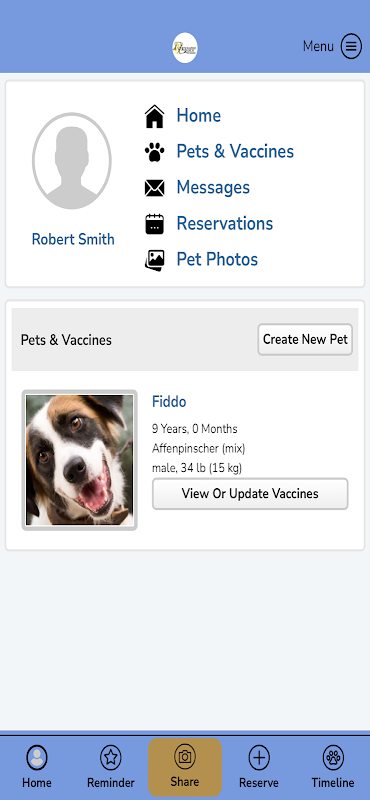The image size is (370, 800).
Task: Tap the Home profile icon in bottom bar
Action: [37, 758]
